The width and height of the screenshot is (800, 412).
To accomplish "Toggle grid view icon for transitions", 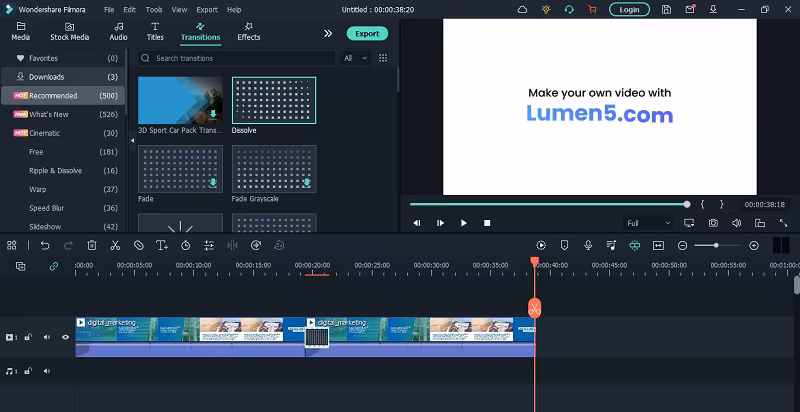I will 383,58.
